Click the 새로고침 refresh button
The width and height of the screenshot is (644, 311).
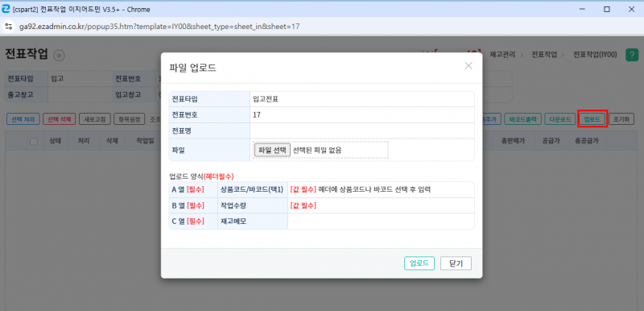click(94, 119)
